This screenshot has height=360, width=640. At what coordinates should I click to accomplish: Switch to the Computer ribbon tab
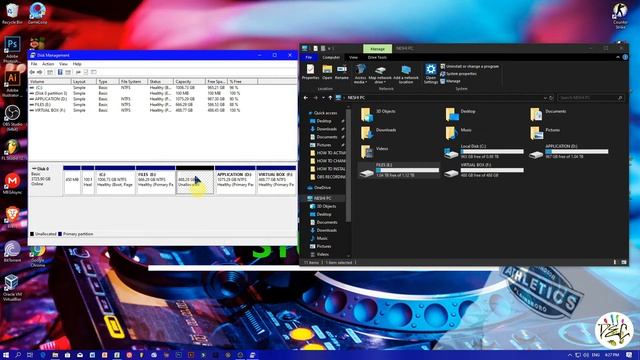pyautogui.click(x=331, y=58)
